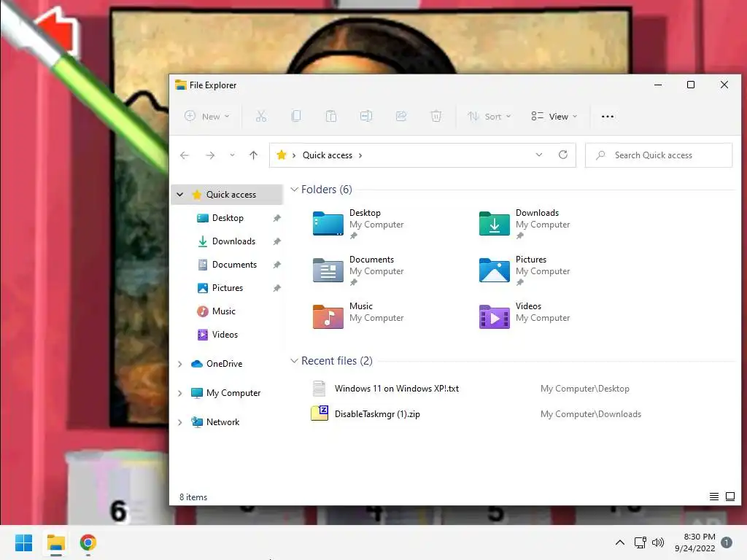Switch to details view layout icon

[713, 497]
